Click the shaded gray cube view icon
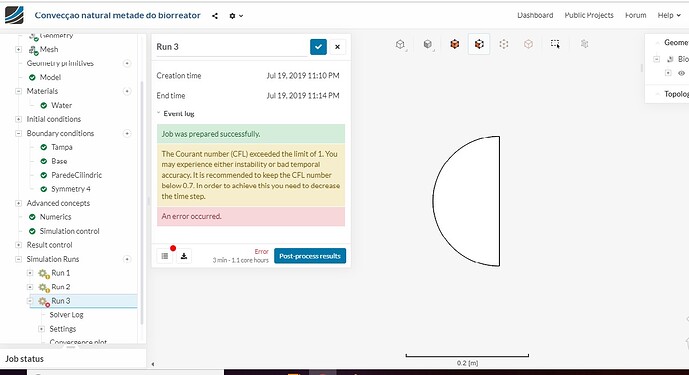689x375 pixels. tap(428, 44)
